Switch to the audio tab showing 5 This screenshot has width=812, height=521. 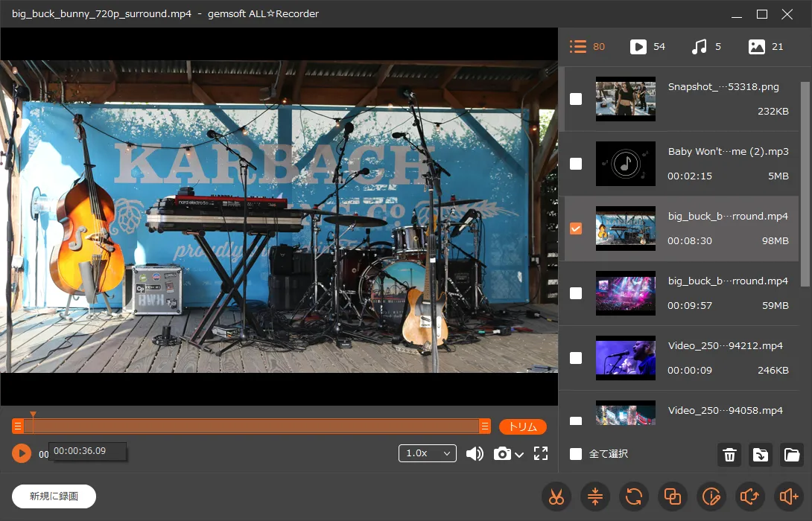pyautogui.click(x=706, y=47)
